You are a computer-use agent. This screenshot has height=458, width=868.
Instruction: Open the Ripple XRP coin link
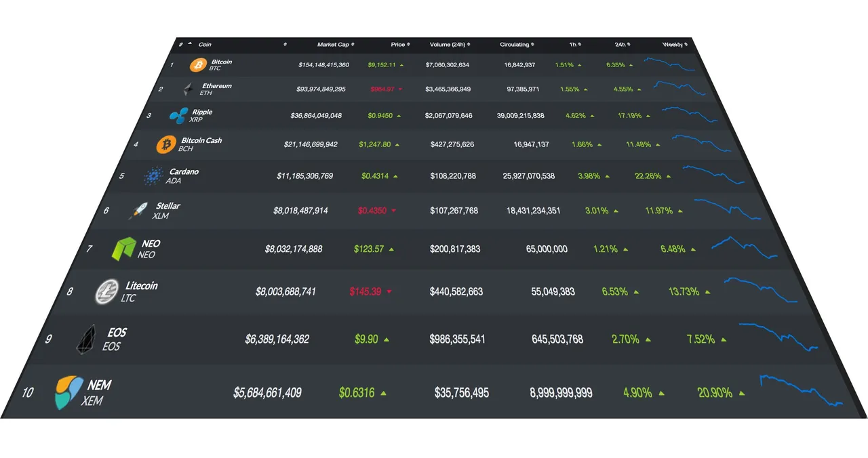(201, 116)
